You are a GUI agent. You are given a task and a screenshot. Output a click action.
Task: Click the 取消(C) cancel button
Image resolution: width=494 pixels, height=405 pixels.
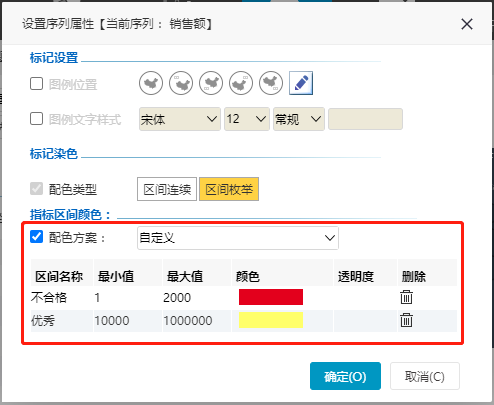click(x=425, y=376)
